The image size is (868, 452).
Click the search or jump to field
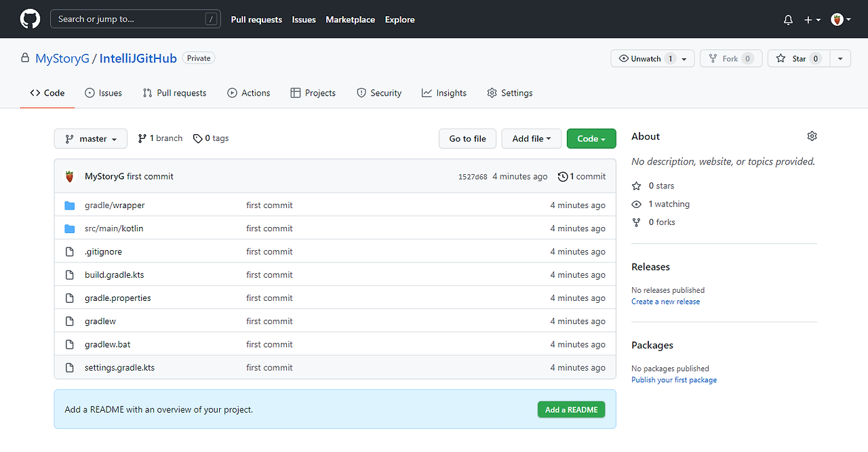[x=136, y=19]
